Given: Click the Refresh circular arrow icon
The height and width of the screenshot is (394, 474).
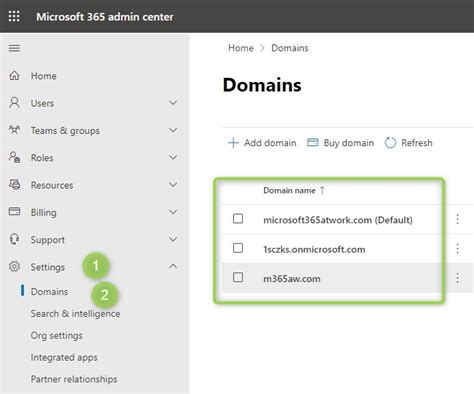Looking at the screenshot, I should pos(390,143).
